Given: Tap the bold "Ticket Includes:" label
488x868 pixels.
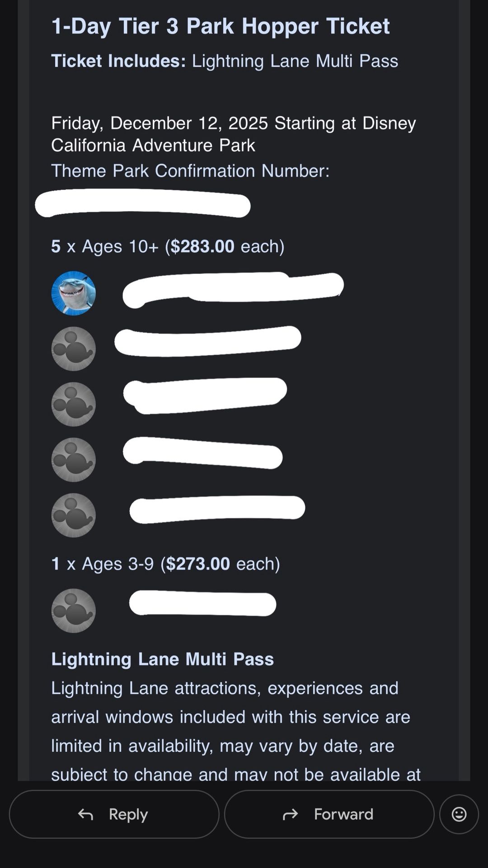Looking at the screenshot, I should [118, 61].
